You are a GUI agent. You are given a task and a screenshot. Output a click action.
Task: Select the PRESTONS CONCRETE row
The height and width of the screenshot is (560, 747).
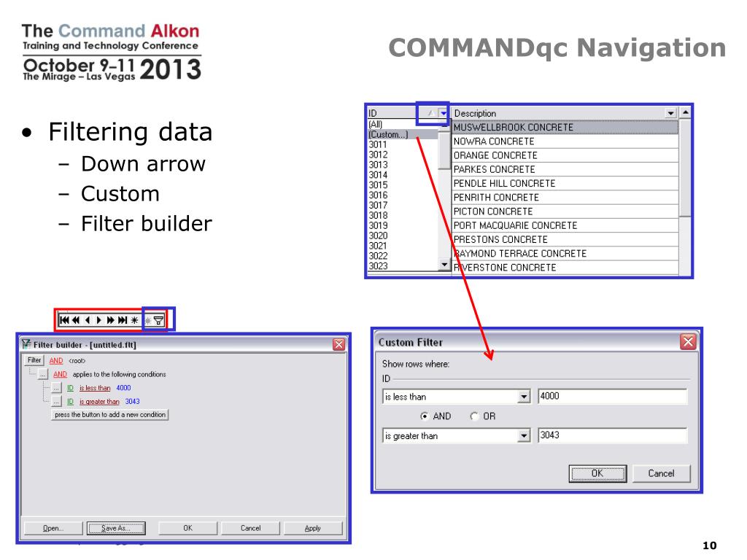pos(565,239)
